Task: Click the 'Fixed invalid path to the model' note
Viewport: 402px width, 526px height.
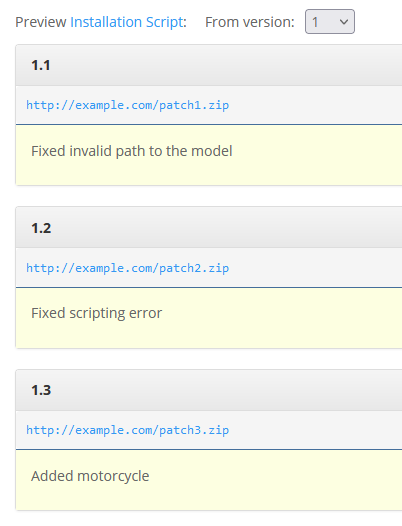Action: [132, 151]
